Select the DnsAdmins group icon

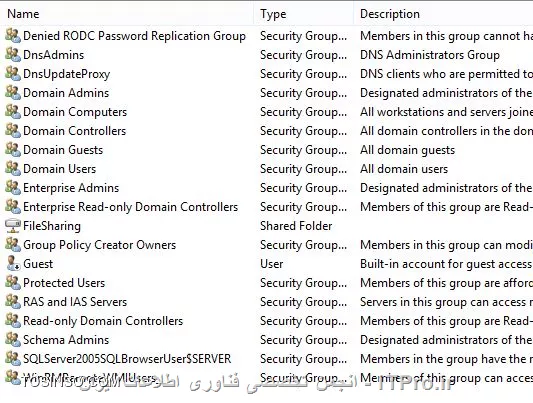tap(13, 54)
